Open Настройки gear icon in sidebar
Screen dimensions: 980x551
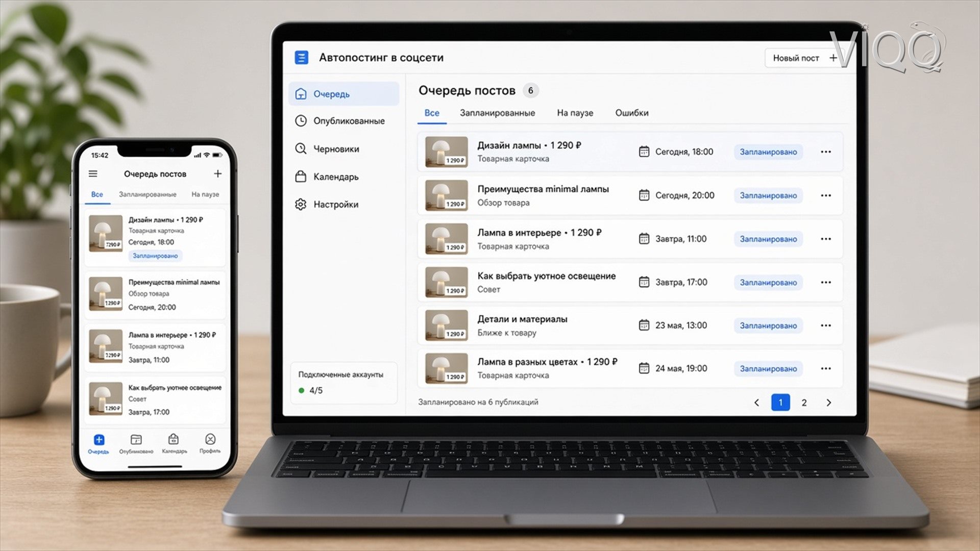(x=301, y=204)
